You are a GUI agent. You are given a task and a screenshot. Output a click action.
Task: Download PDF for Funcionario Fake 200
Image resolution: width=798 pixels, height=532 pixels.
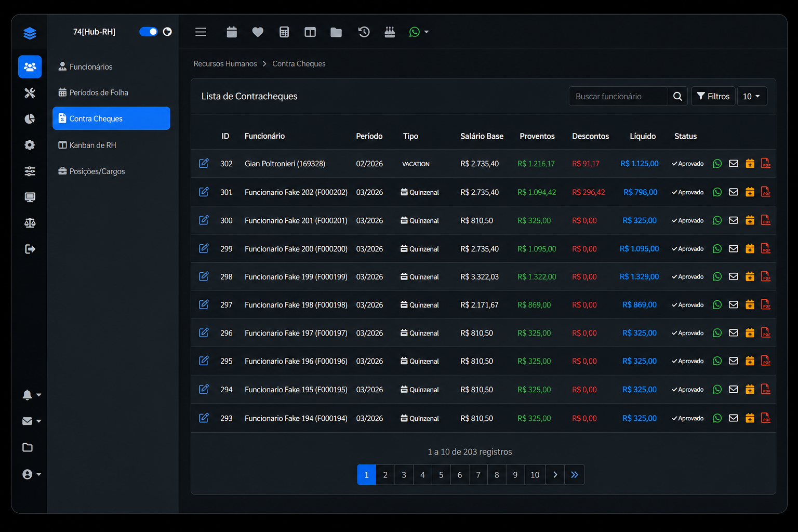[766, 248]
